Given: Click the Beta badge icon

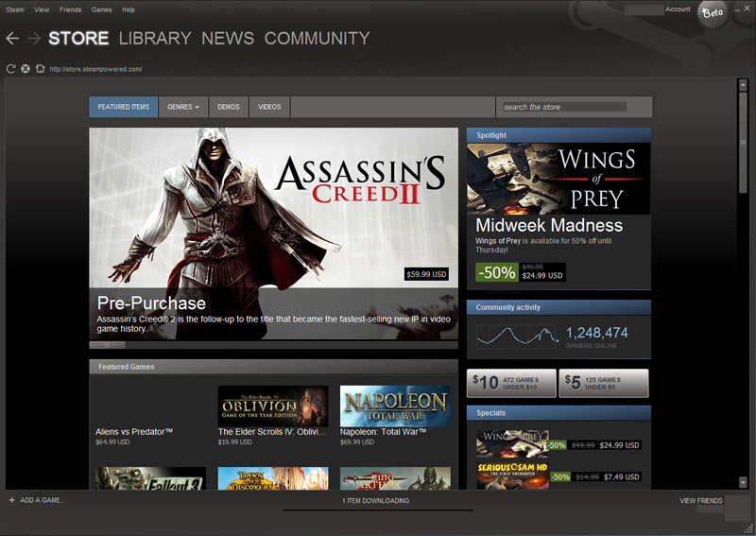Looking at the screenshot, I should [x=713, y=13].
